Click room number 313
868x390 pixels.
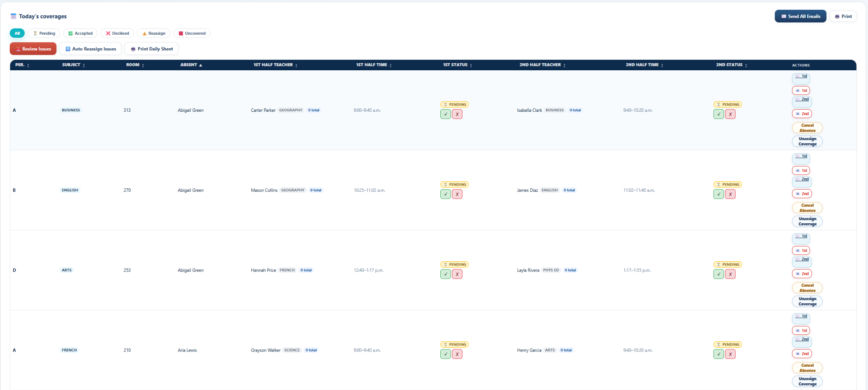coord(127,110)
